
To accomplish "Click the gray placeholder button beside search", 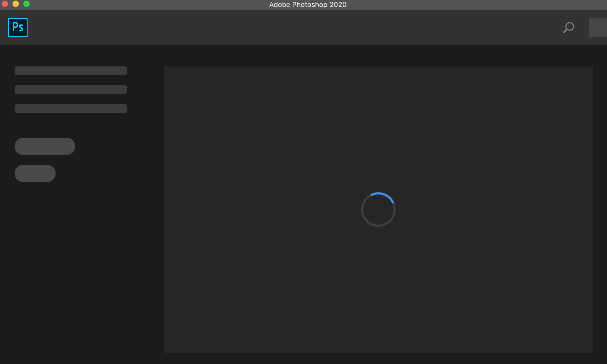I will [598, 28].
